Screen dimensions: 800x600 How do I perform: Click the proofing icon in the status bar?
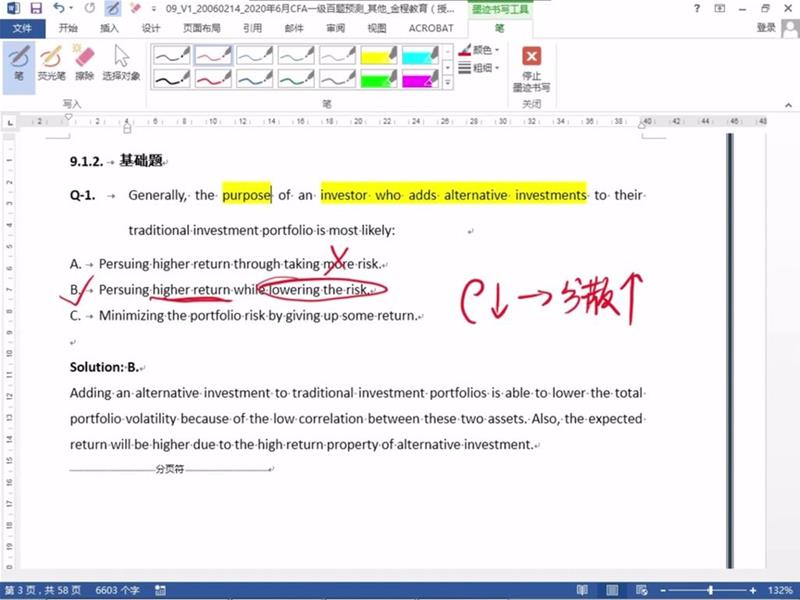tap(160, 590)
